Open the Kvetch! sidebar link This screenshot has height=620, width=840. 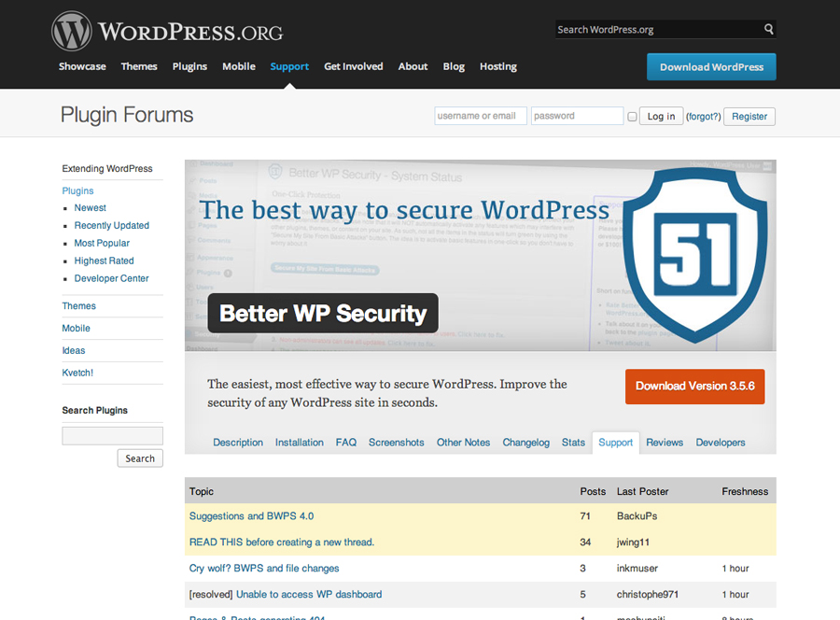coord(77,373)
